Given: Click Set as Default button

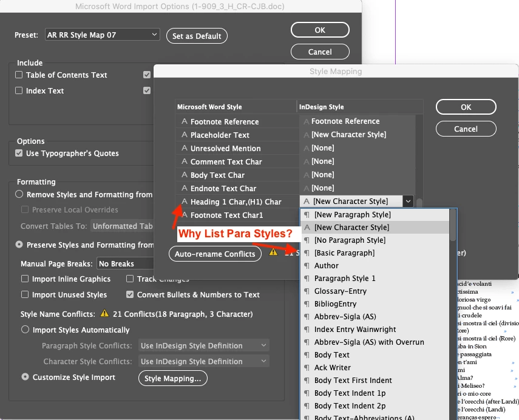Looking at the screenshot, I should pyautogui.click(x=197, y=36).
